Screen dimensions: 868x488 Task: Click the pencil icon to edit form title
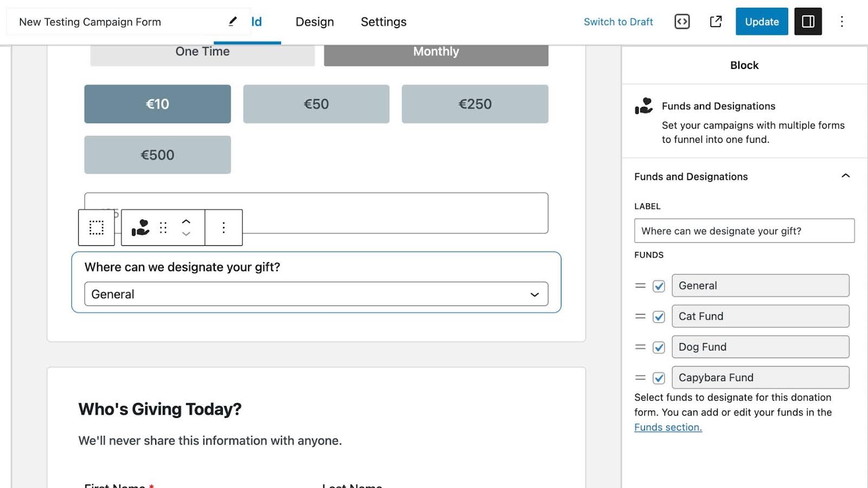(233, 22)
